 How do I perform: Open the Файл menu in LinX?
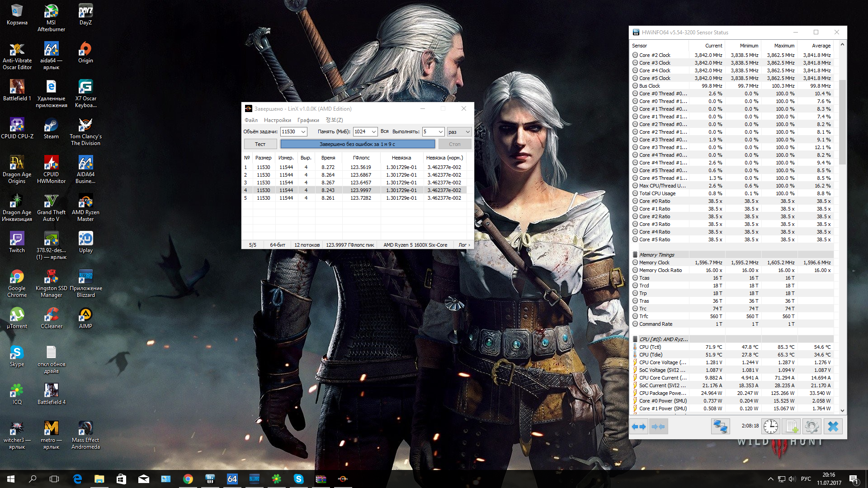pyautogui.click(x=251, y=120)
